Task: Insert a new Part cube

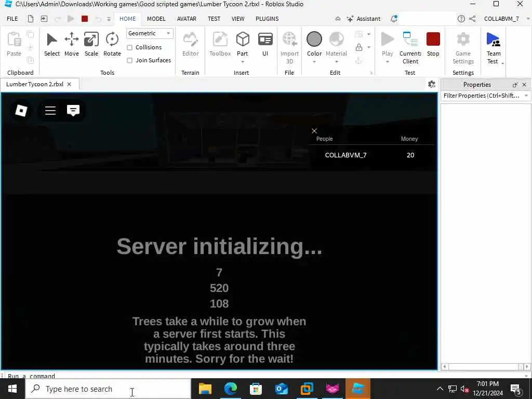Action: click(x=243, y=39)
